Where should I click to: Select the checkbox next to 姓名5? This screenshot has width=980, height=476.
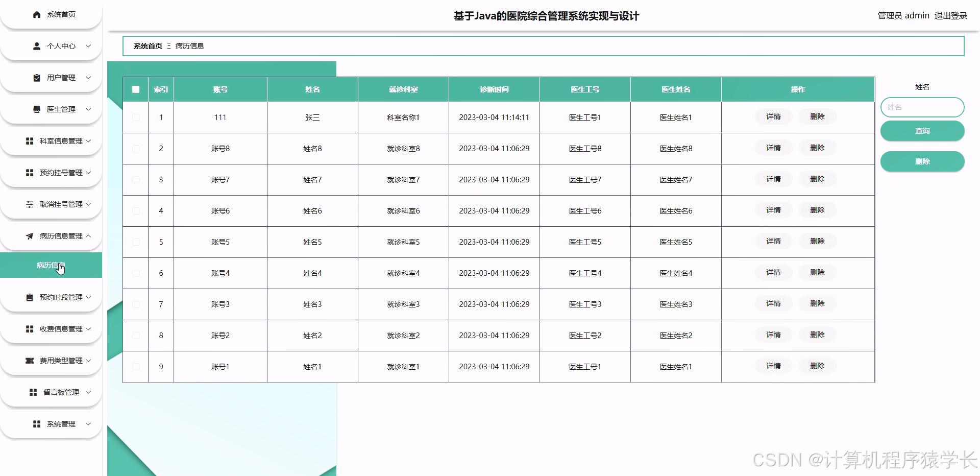(135, 242)
